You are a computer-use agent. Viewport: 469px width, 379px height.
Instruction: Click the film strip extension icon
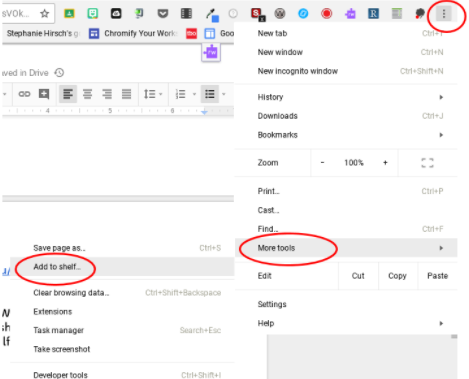(186, 13)
